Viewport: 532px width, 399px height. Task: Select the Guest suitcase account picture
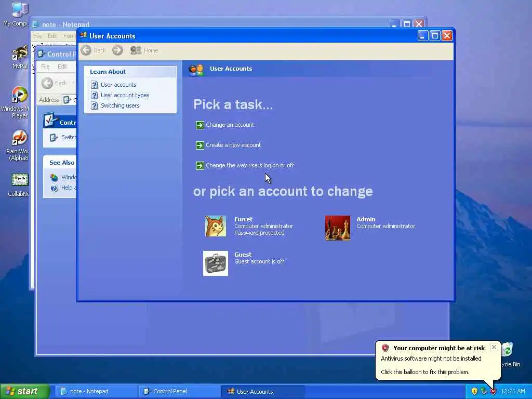[216, 263]
